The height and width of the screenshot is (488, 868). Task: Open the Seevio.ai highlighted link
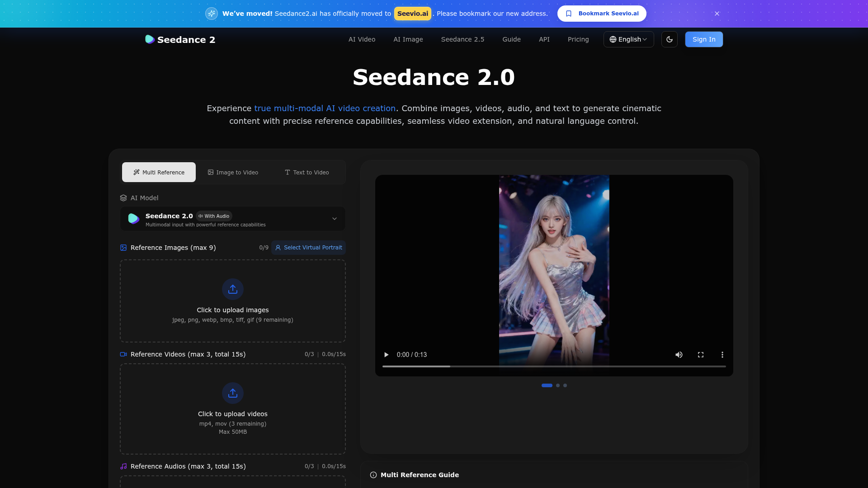coord(413,14)
